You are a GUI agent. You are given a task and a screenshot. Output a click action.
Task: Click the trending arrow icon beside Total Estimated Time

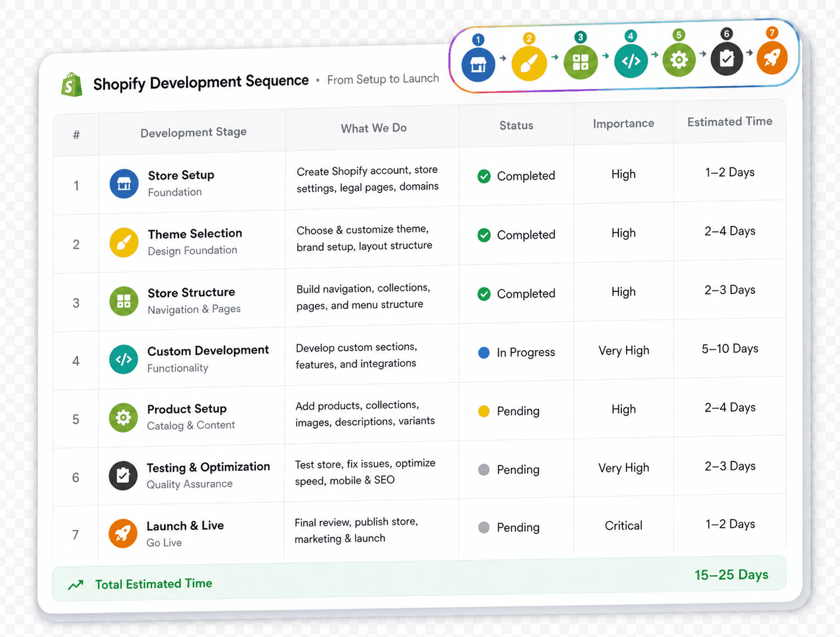coord(76,585)
